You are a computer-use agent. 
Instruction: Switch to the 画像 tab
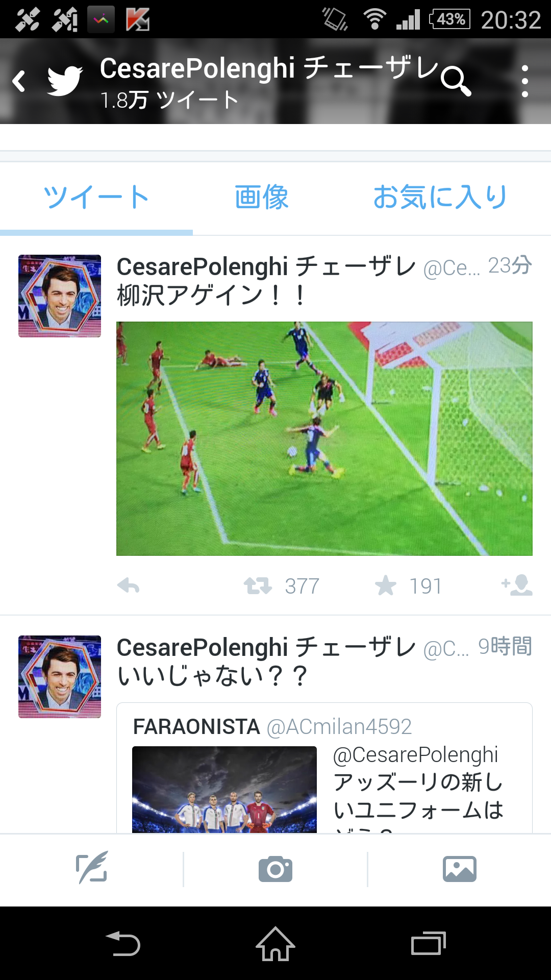coord(262,198)
